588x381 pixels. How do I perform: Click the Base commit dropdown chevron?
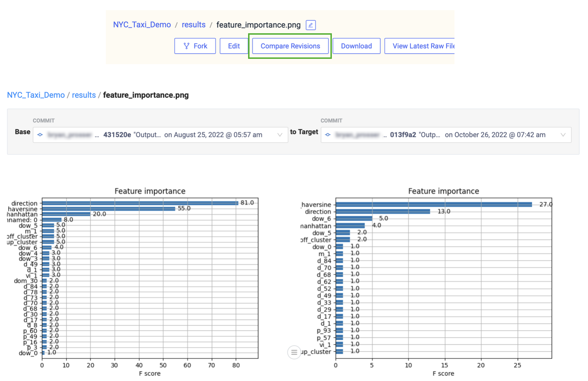(280, 135)
